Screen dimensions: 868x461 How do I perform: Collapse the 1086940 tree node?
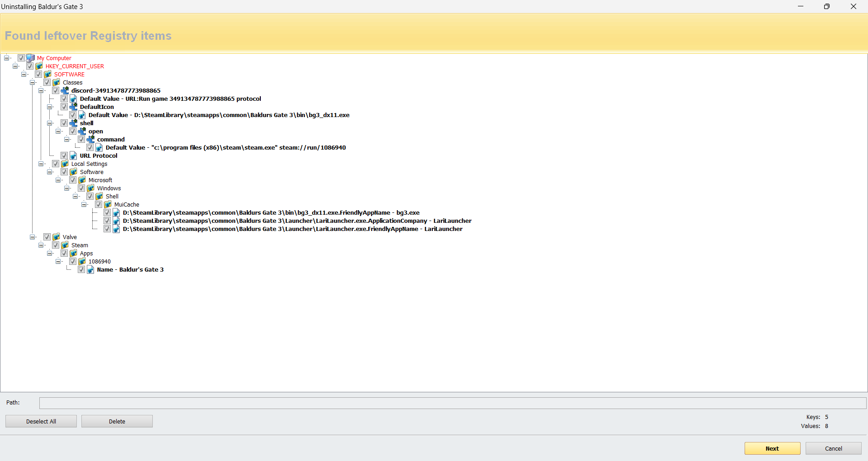[x=58, y=261]
